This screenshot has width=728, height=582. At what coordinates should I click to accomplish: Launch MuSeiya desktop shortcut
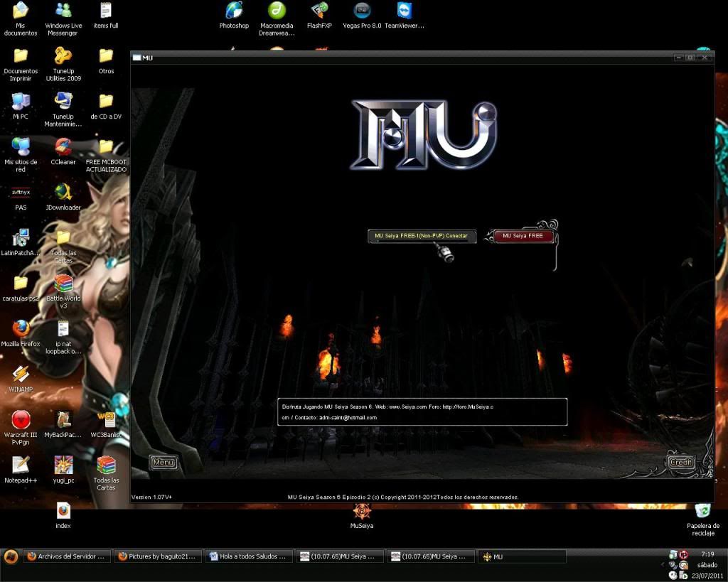362,516
